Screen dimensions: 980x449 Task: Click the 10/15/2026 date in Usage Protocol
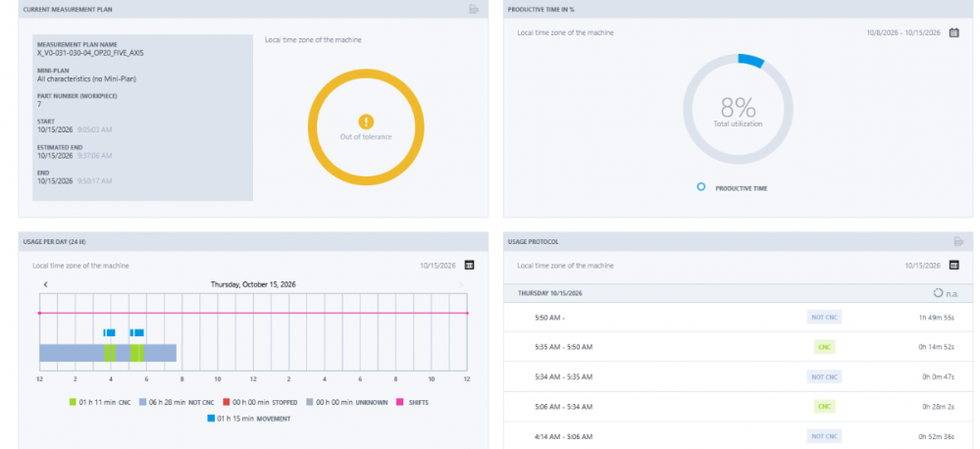(922, 266)
